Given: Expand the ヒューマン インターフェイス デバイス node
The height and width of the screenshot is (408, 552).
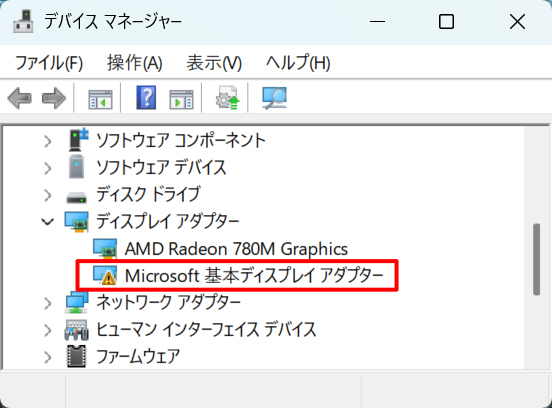Looking at the screenshot, I should 48,330.
